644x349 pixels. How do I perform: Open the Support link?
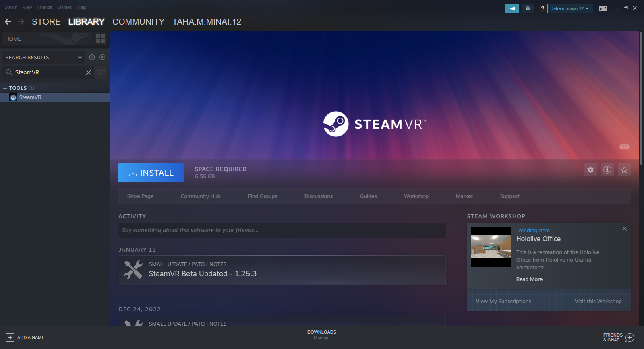click(x=509, y=196)
